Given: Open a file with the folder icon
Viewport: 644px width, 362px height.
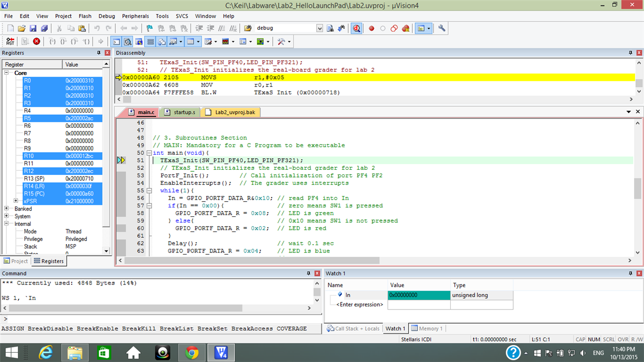Looking at the screenshot, I should (x=22, y=28).
